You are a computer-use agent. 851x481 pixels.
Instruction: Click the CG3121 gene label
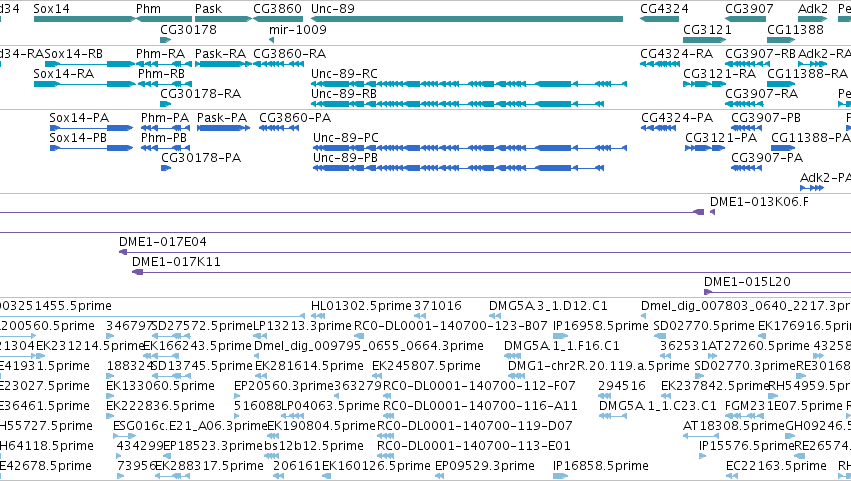pyautogui.click(x=707, y=29)
